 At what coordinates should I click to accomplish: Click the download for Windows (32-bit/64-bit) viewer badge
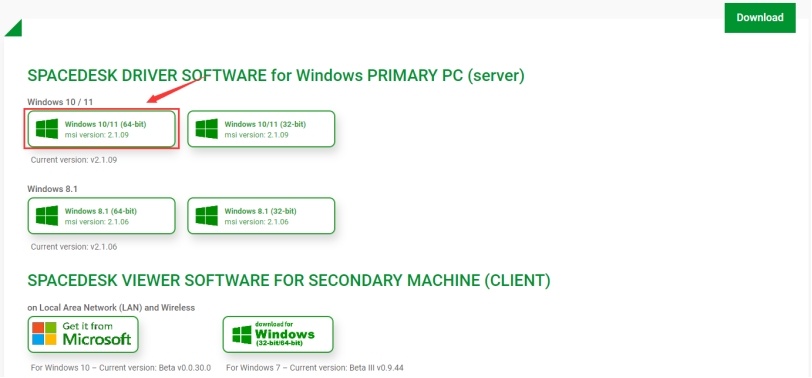click(x=278, y=335)
